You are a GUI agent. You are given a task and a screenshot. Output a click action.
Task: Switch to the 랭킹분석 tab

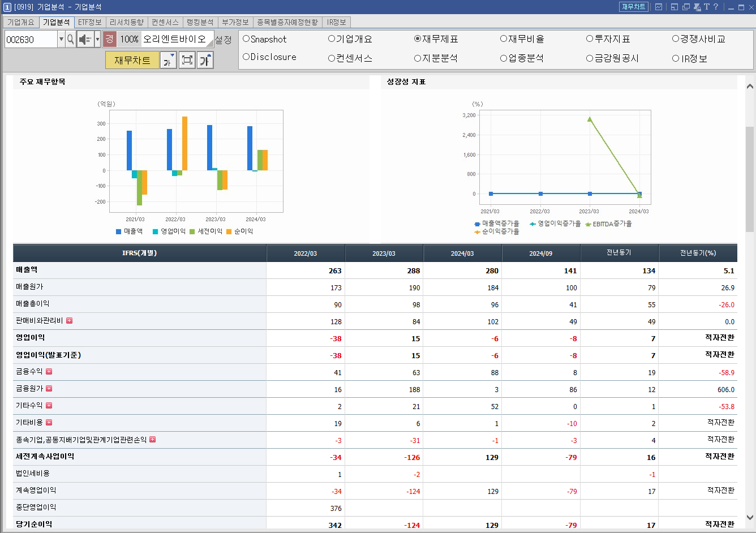[200, 22]
